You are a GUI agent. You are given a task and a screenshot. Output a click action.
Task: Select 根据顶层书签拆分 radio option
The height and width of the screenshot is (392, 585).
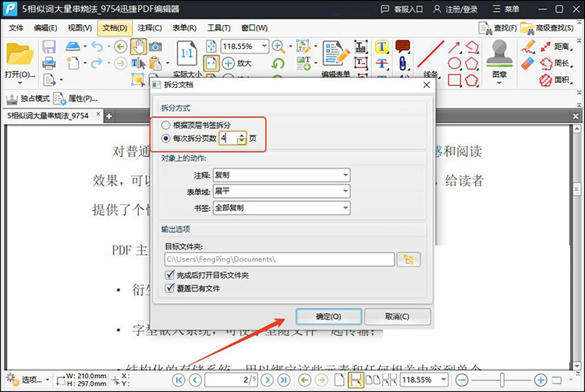point(165,125)
